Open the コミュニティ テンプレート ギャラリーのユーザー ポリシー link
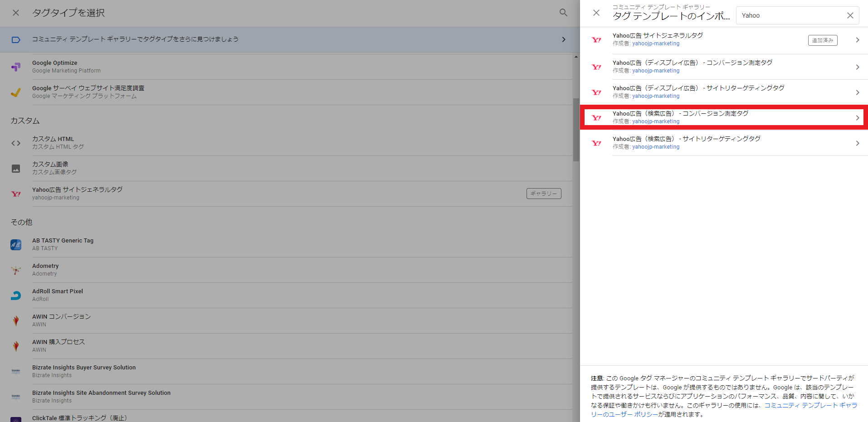This screenshot has height=422, width=868. point(724,410)
